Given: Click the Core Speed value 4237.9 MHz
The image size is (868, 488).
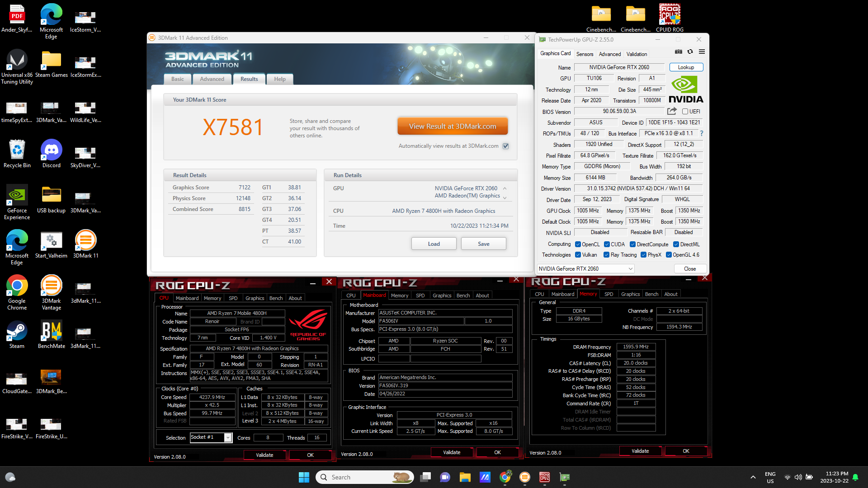Looking at the screenshot, I should (x=212, y=397).
